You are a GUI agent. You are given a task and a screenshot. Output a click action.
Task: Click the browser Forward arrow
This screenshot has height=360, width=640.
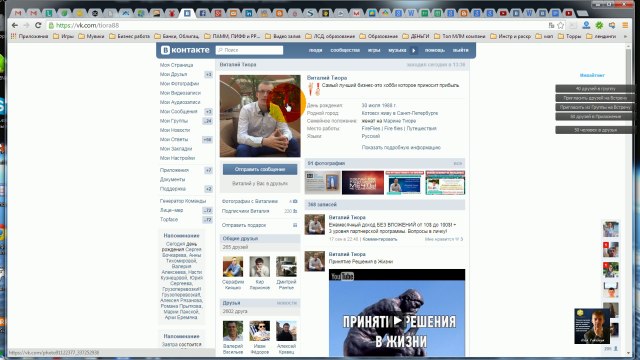click(26, 25)
